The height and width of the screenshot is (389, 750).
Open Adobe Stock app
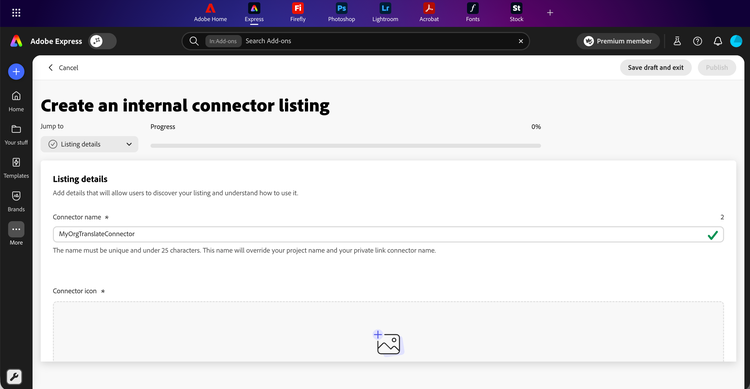516,12
